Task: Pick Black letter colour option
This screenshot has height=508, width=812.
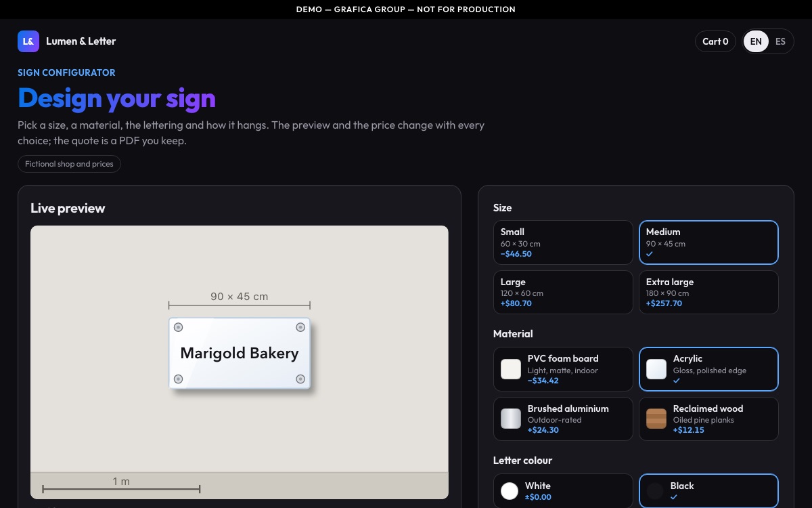Action: [x=708, y=491]
